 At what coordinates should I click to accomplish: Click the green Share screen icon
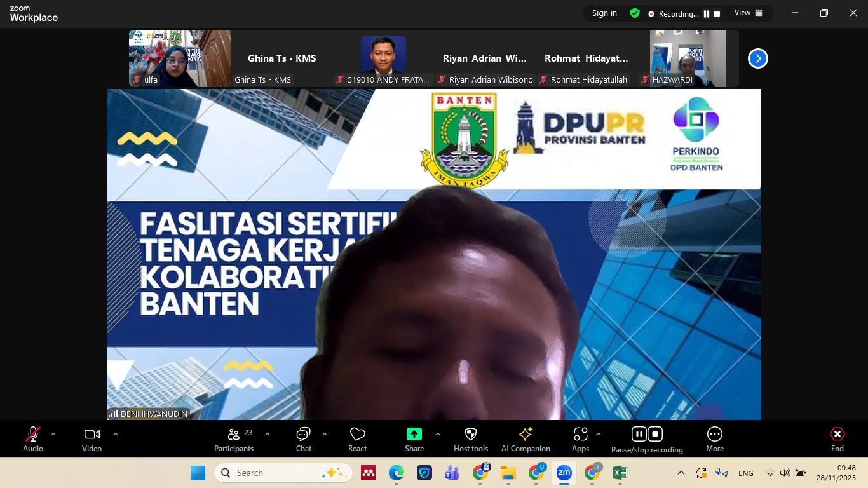414,435
